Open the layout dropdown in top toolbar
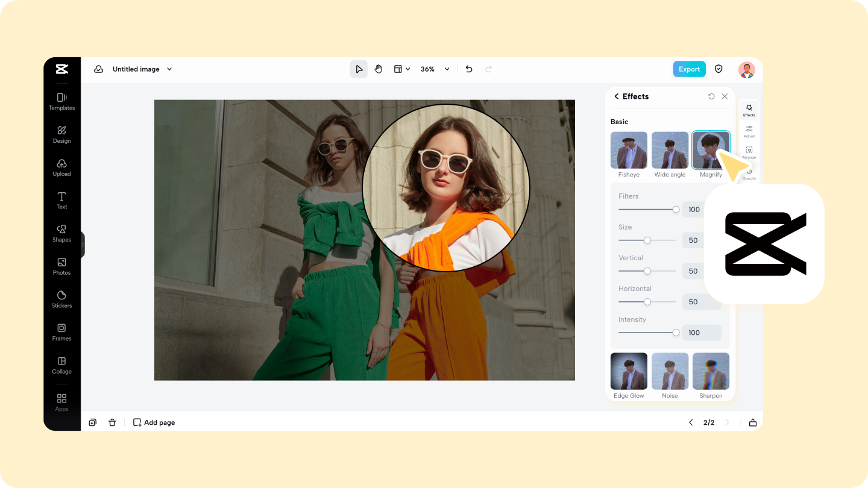 402,69
